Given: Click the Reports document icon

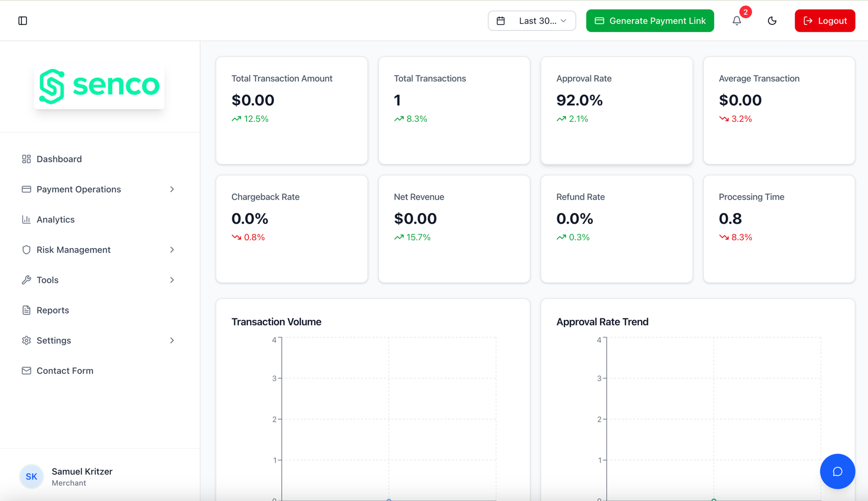Looking at the screenshot, I should (26, 310).
